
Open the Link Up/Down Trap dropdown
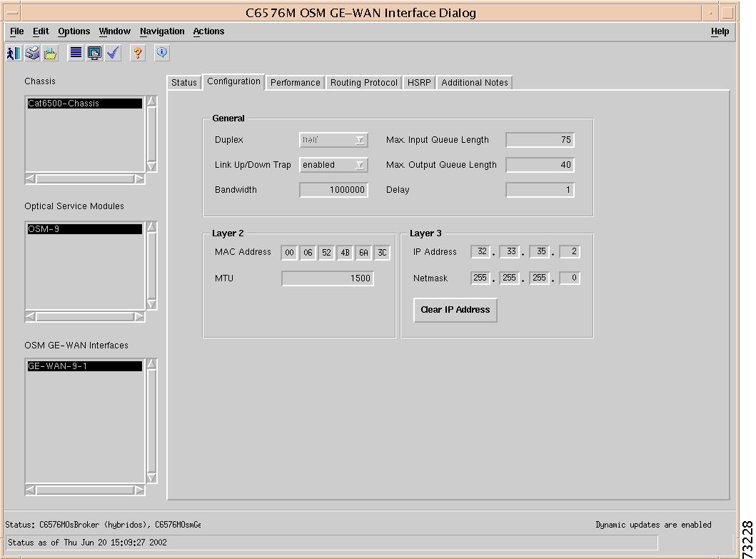333,165
